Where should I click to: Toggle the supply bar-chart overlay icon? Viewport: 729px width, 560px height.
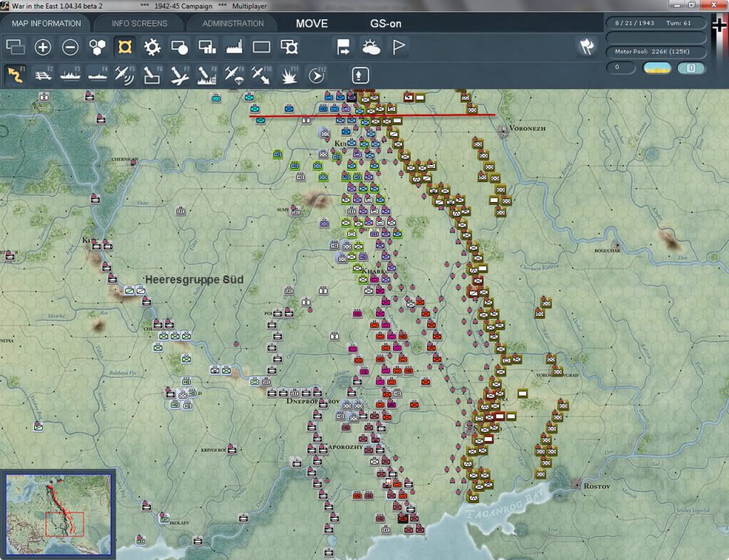tap(207, 47)
